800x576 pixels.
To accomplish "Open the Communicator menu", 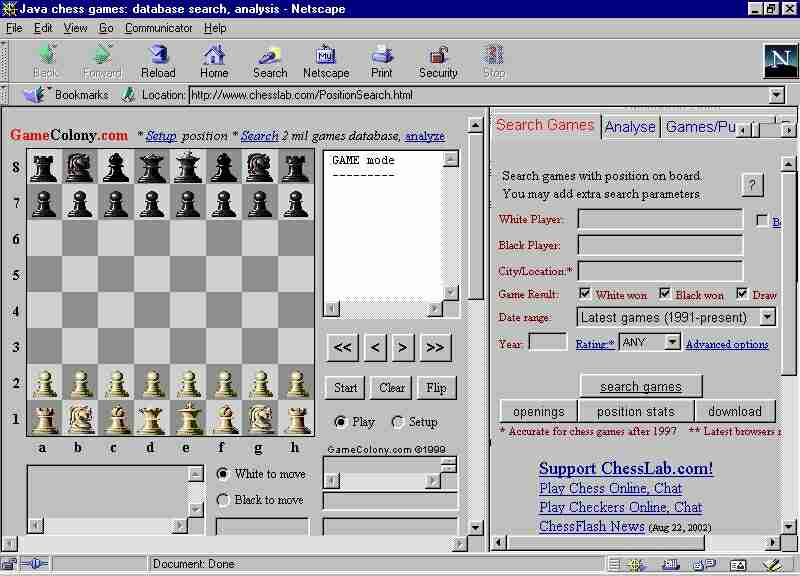I will [x=159, y=28].
